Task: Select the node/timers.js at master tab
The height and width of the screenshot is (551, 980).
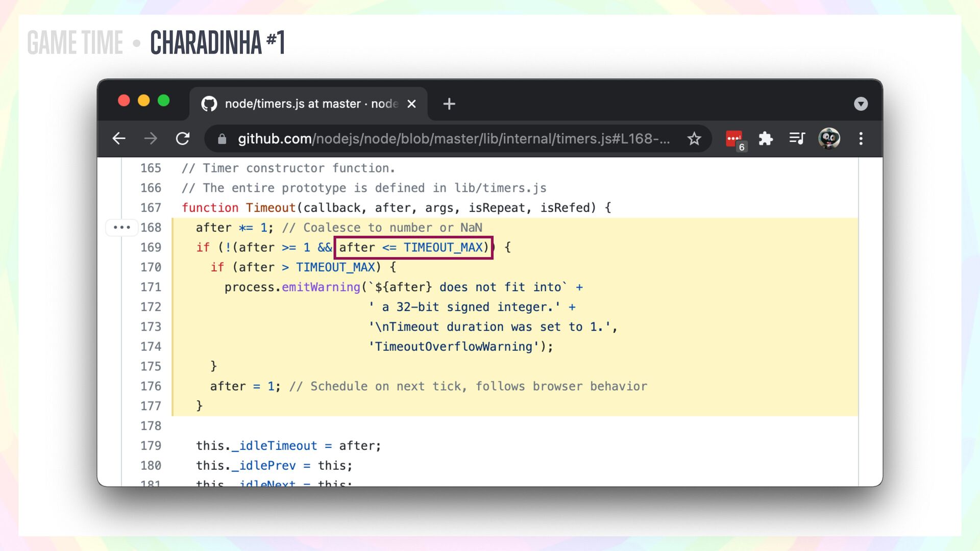Action: 309,104
